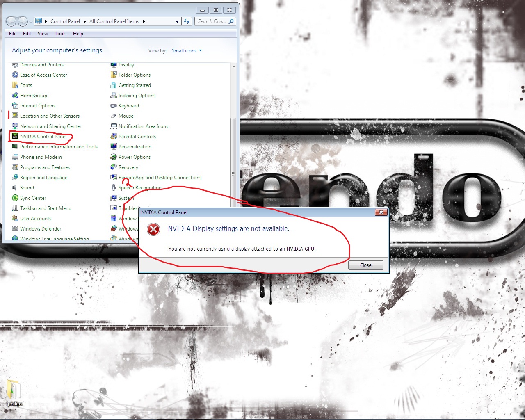Open Indexing Options icon
525x420 pixels.
point(114,96)
